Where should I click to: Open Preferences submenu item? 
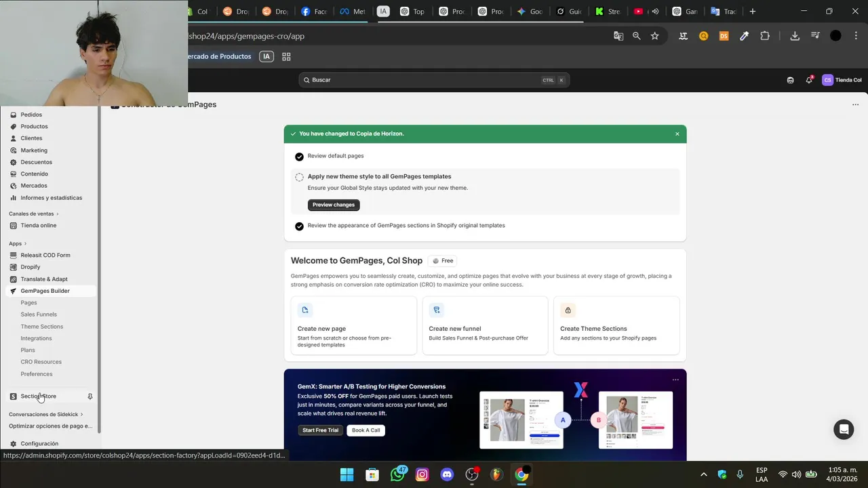pyautogui.click(x=37, y=374)
